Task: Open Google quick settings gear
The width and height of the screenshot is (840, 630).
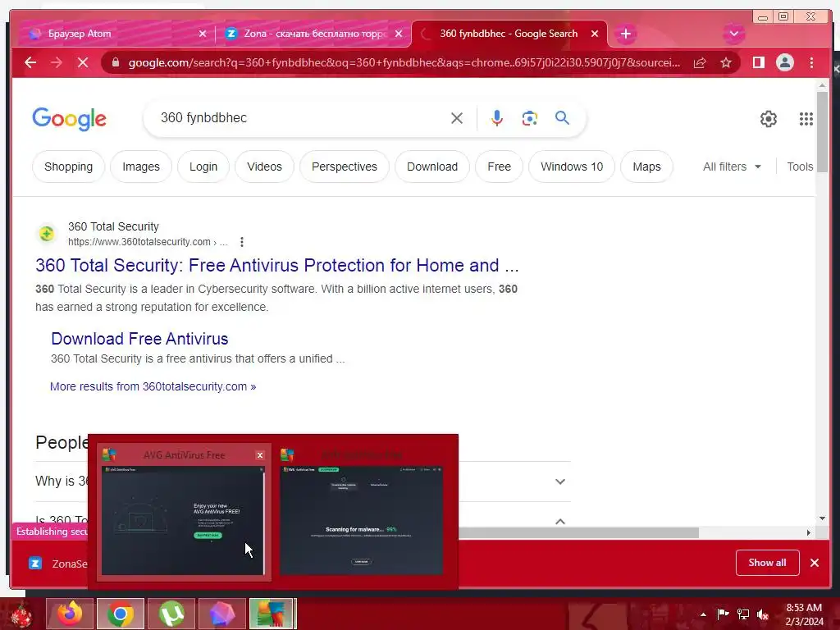Action: 768,118
